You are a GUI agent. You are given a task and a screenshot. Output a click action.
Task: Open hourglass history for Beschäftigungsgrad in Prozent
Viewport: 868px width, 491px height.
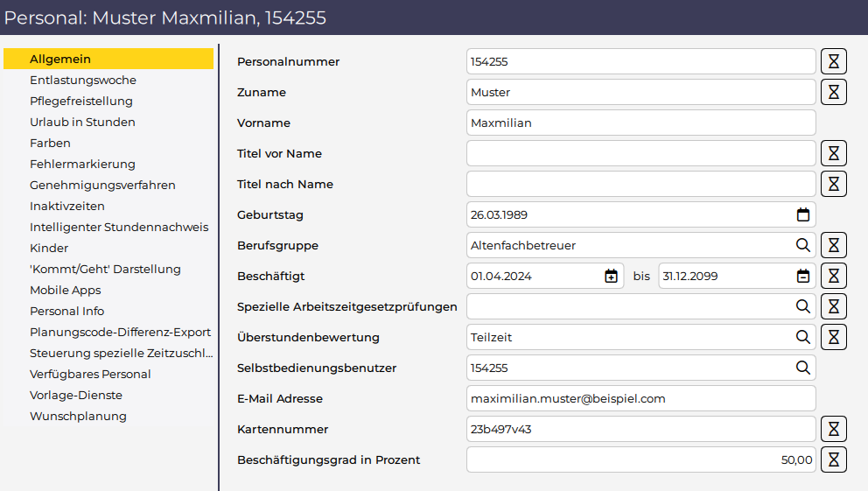tap(833, 459)
